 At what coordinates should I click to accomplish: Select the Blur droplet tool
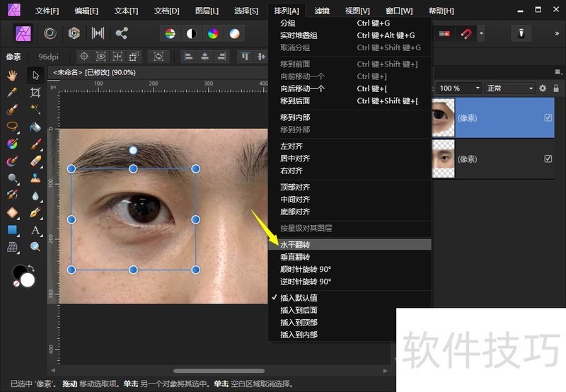coord(35,195)
